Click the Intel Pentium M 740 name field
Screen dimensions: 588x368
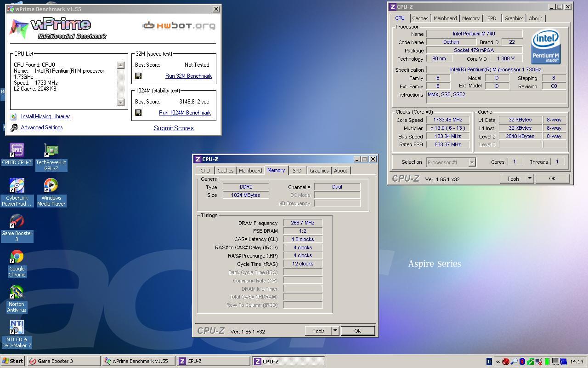tap(474, 34)
